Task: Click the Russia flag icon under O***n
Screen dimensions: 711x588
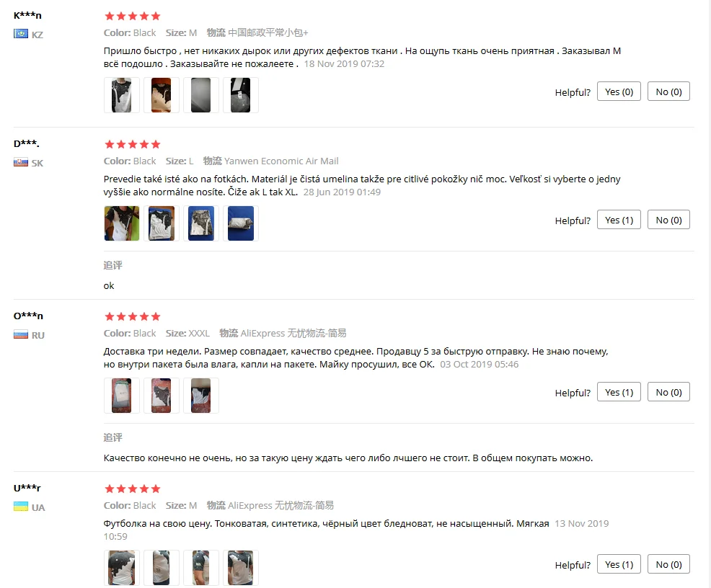Action: click(x=21, y=335)
